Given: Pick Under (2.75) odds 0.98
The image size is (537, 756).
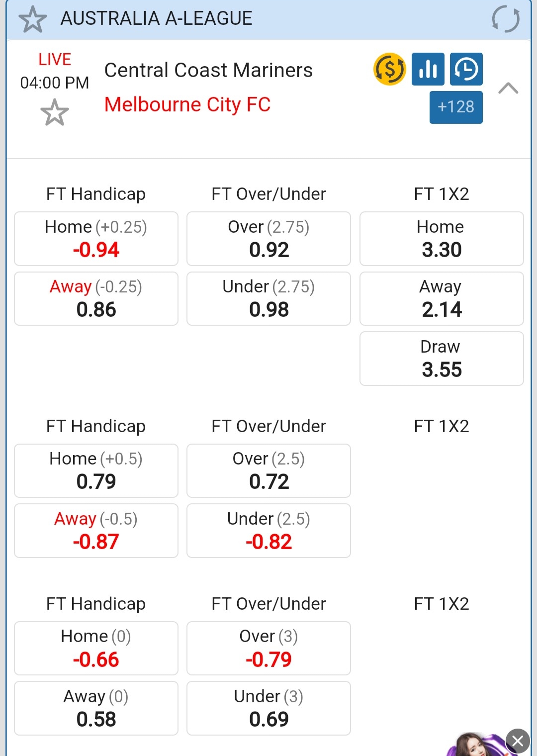Looking at the screenshot, I should 268,298.
